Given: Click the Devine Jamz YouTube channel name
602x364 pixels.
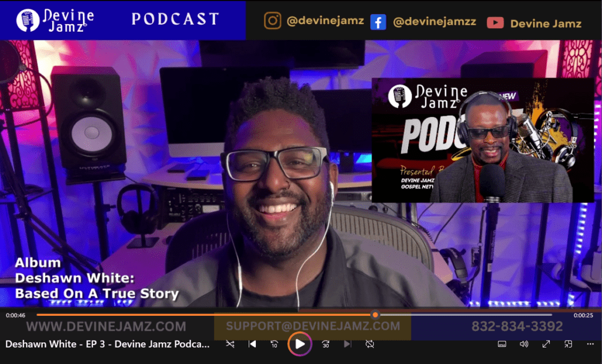Looking at the screenshot, I should point(546,23).
